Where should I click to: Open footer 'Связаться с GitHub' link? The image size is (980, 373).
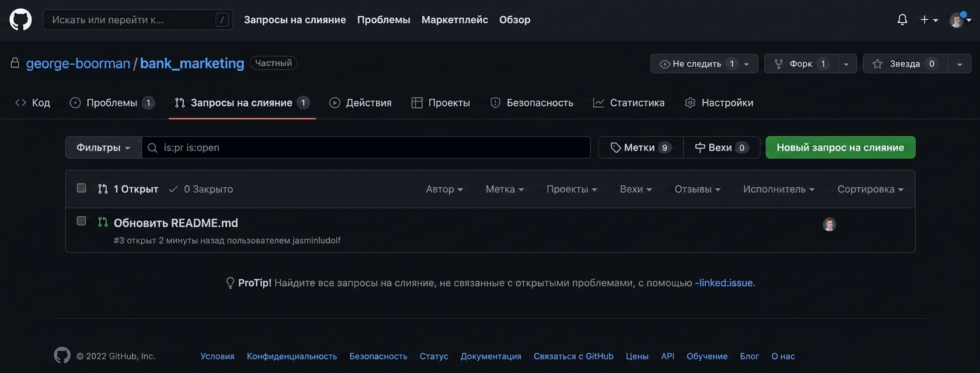click(573, 356)
